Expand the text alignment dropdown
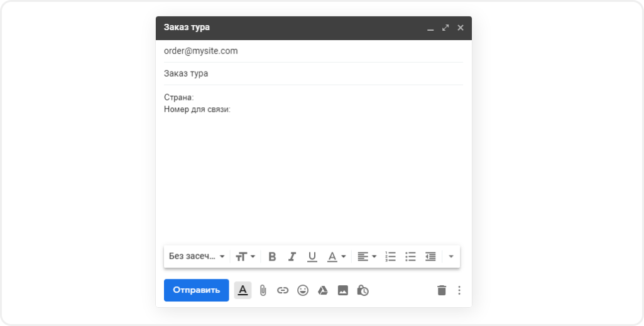Viewport: 644px width, 326px height. tap(366, 256)
